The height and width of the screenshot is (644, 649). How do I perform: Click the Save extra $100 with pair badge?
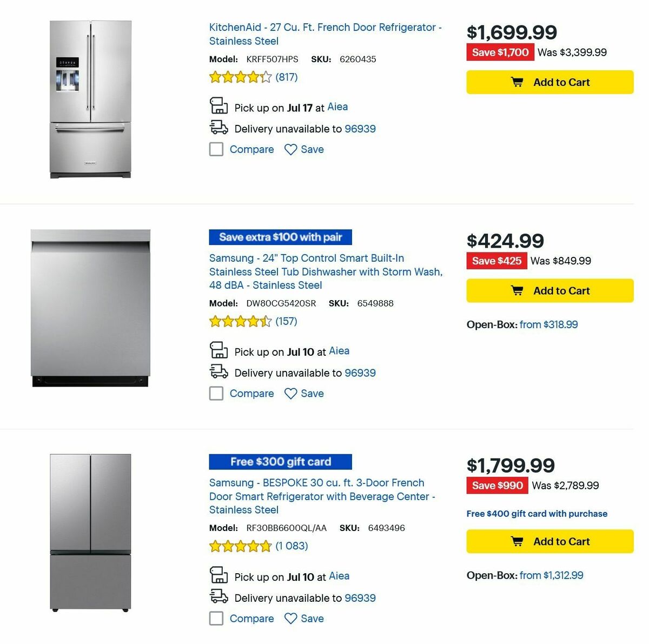point(280,237)
